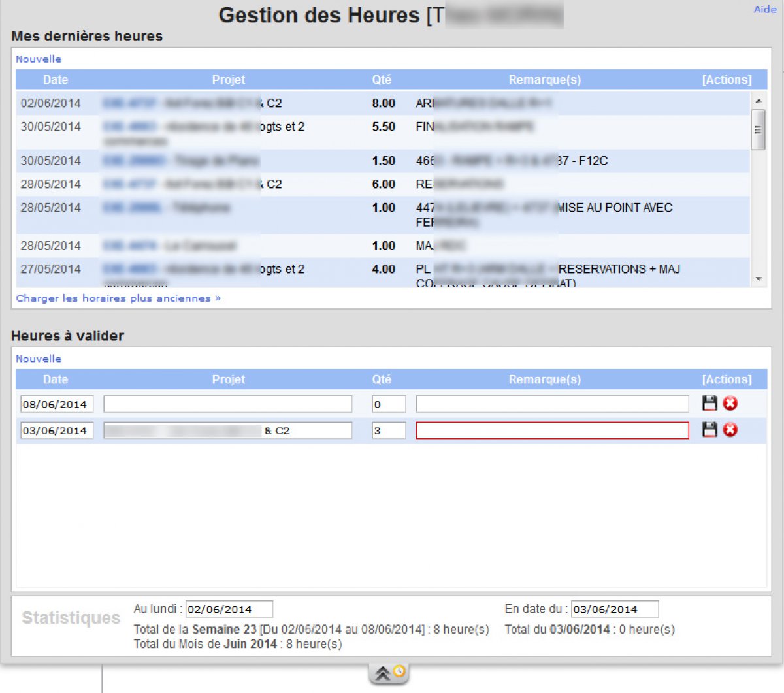Select the 27/05/2014 date cell
This screenshot has width=784, height=693.
click(x=51, y=269)
